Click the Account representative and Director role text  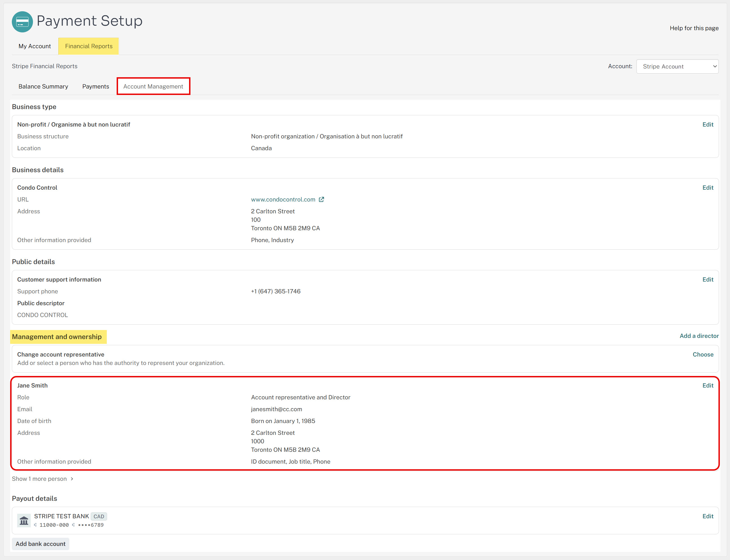pyautogui.click(x=301, y=397)
